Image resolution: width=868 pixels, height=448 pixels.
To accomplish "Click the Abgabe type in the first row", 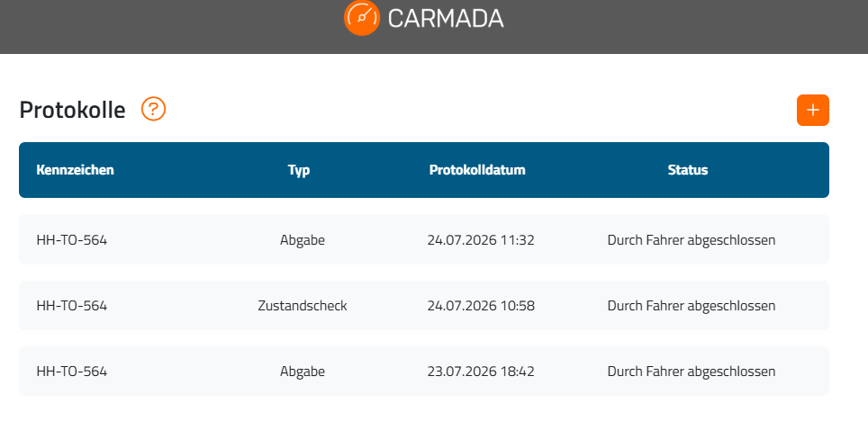I will tap(303, 240).
